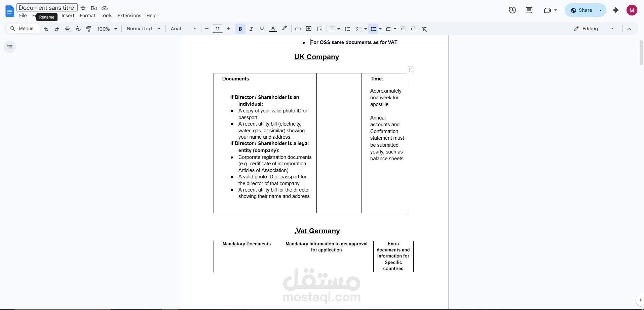
Task: Click the 'Mandatory Documents' table cell
Action: (x=247, y=256)
